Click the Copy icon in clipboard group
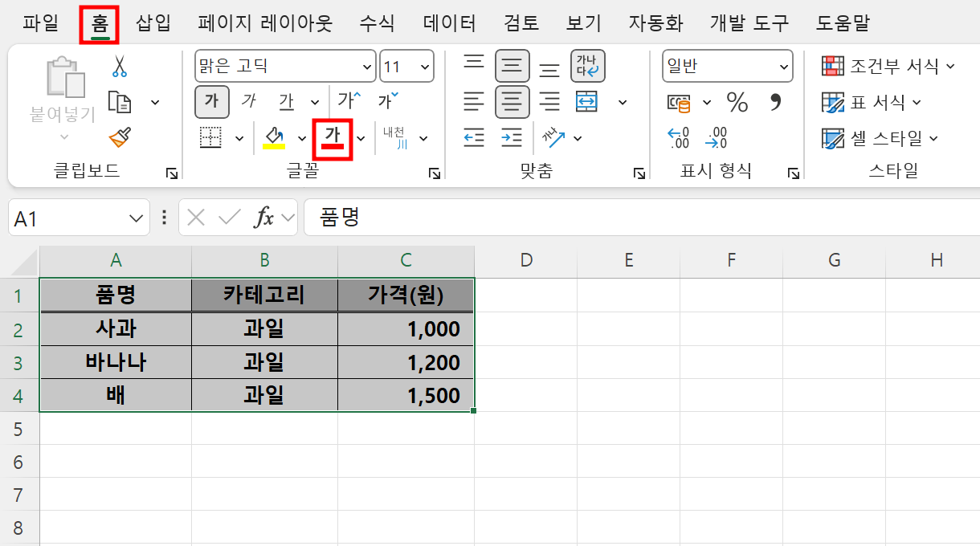980x546 pixels. click(x=120, y=102)
